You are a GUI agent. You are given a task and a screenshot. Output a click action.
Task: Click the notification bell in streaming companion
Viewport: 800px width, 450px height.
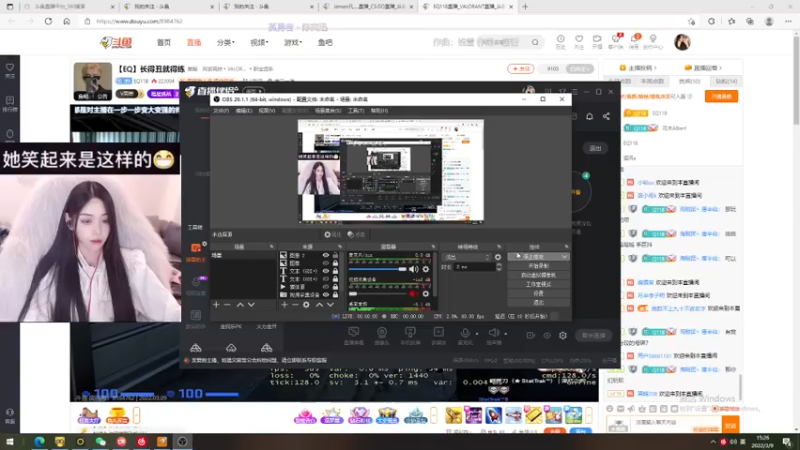pyautogui.click(x=589, y=116)
